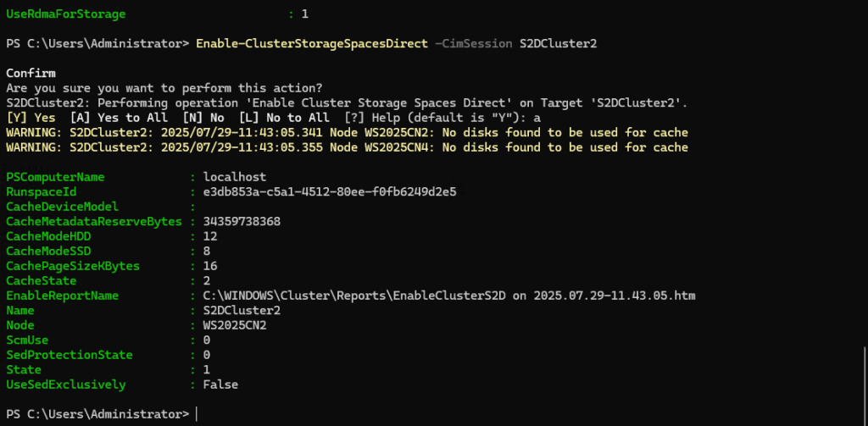Click the PSComputerName value localhost
This screenshot has width=868, height=426.
point(235,177)
